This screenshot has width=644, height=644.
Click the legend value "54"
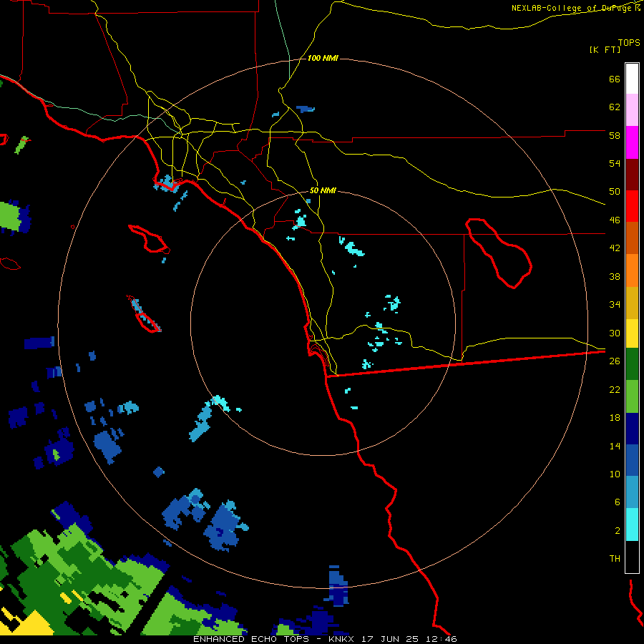click(x=615, y=163)
